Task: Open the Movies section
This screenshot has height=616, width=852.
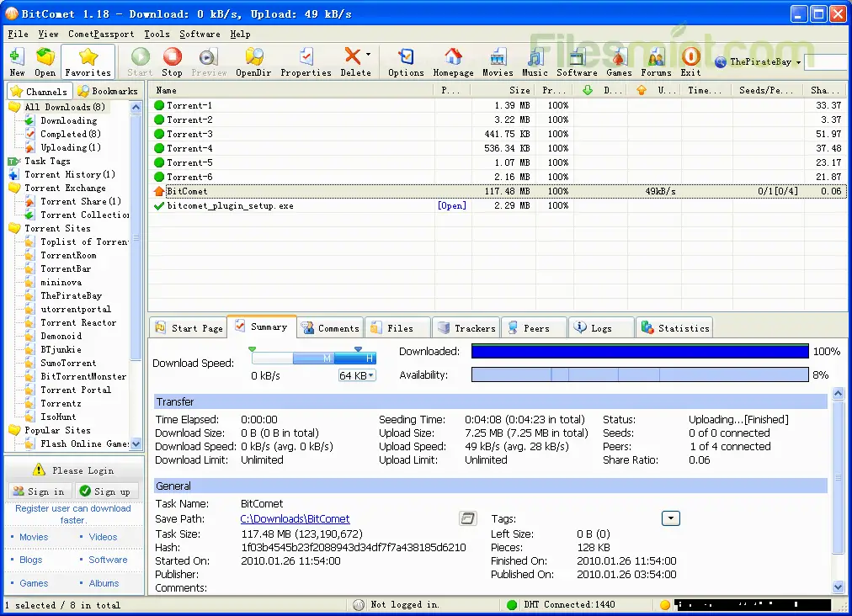Action: tap(497, 61)
